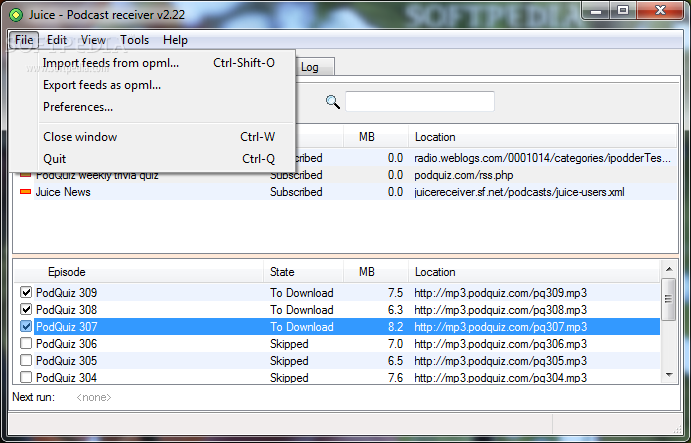Click pq308.mp3 episode URL
691x443 pixels.
pos(501,310)
